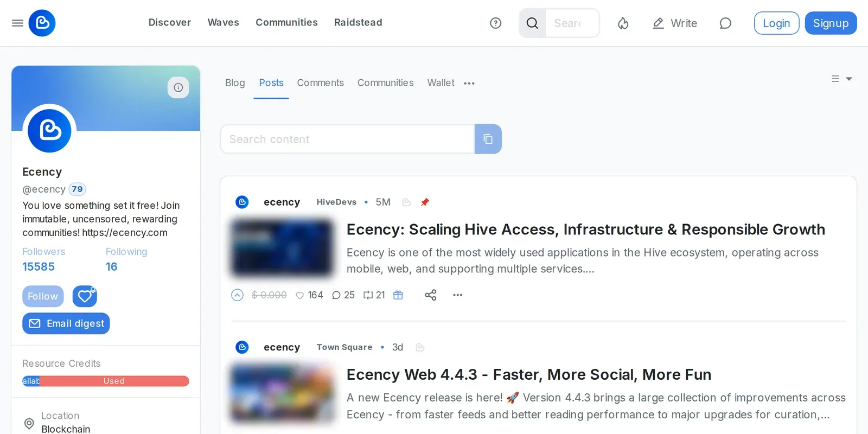
Task: Navigate to Discover in the top menu
Action: point(170,23)
